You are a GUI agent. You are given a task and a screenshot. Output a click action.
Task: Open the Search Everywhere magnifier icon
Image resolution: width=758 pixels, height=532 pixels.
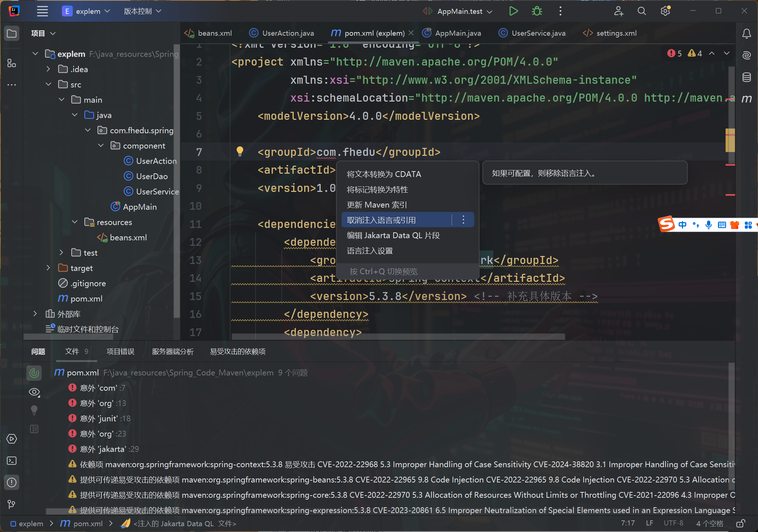(x=641, y=11)
